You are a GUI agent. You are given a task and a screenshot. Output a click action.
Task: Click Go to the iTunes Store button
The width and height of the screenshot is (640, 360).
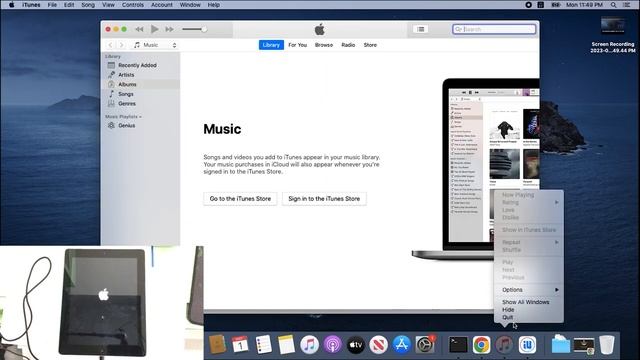(240, 199)
